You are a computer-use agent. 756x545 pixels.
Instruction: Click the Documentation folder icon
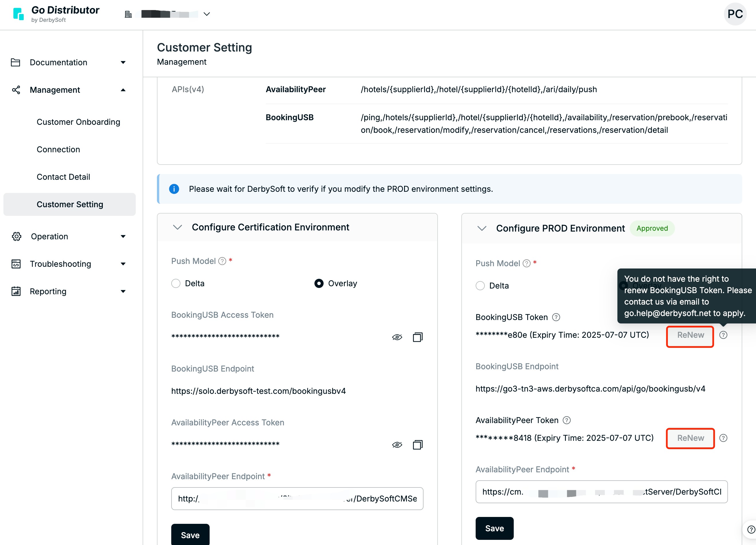16,62
